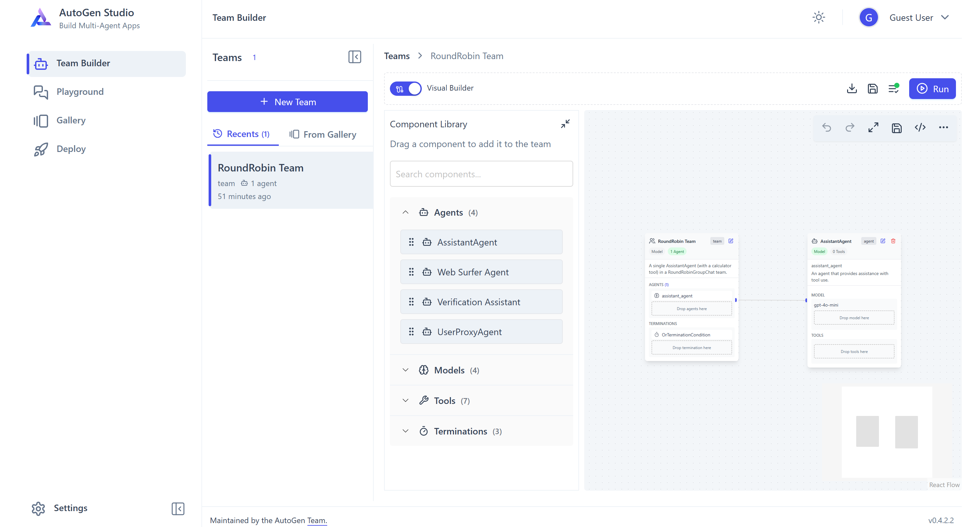Toggle the Visual Builder switch

(x=406, y=89)
